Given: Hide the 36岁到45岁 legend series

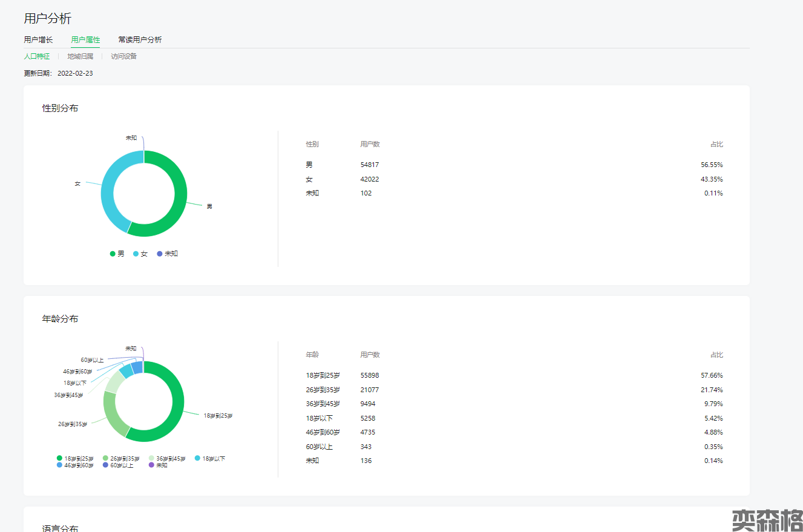Looking at the screenshot, I should pyautogui.click(x=167, y=459).
